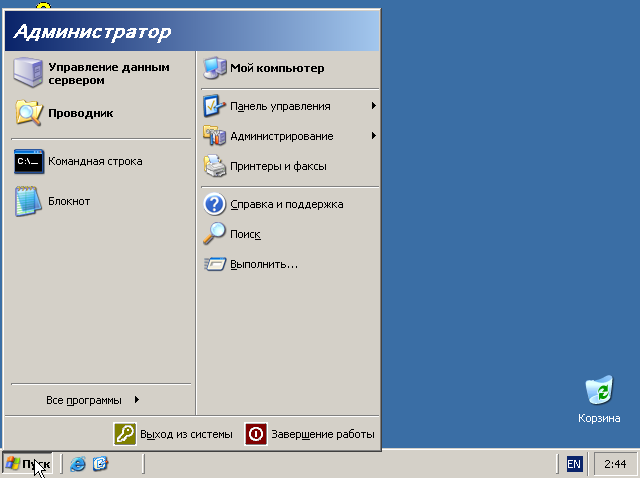Click the Принтеры и факсы printer icon

click(x=214, y=166)
